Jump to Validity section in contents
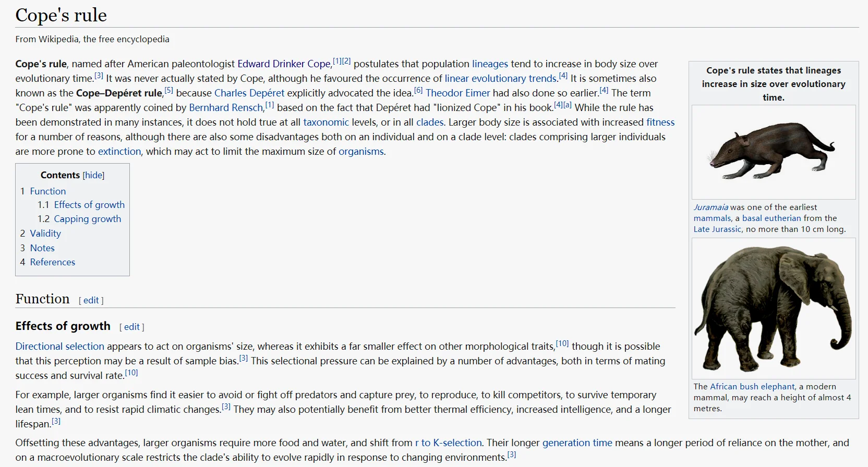This screenshot has width=868, height=467. pos(45,233)
